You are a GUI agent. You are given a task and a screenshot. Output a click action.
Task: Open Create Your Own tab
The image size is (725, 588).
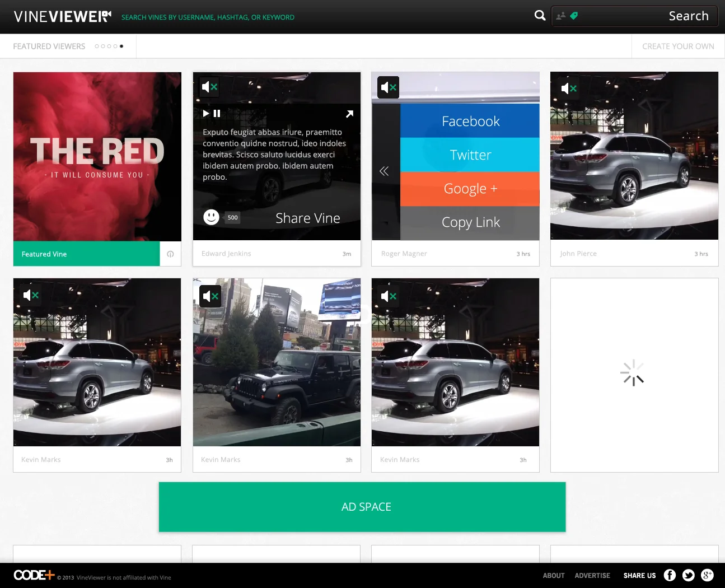coord(678,46)
